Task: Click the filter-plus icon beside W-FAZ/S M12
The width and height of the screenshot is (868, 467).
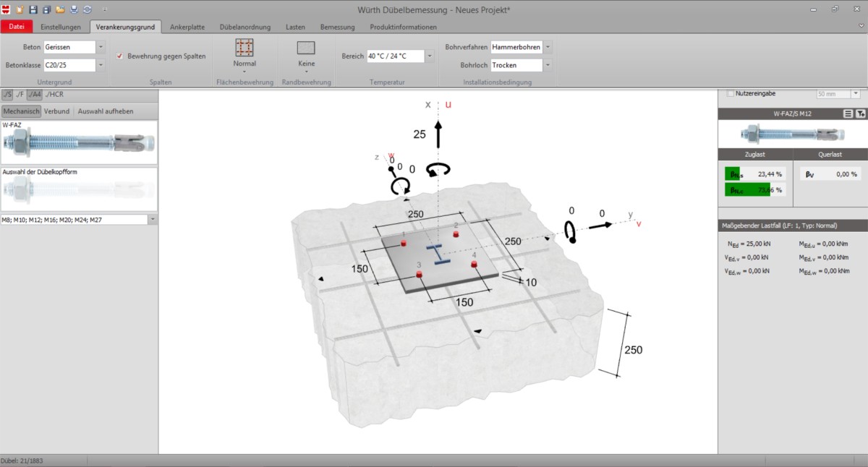Action: coord(861,113)
